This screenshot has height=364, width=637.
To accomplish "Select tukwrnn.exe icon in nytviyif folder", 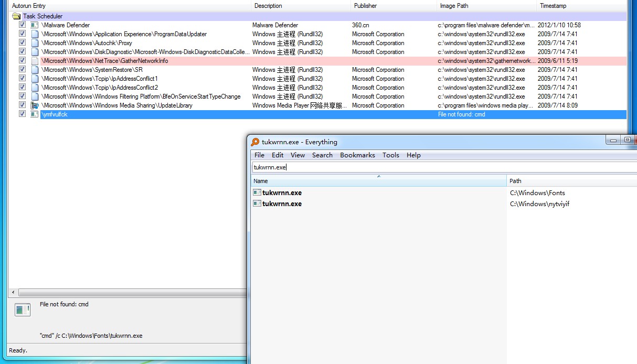I will tap(257, 204).
